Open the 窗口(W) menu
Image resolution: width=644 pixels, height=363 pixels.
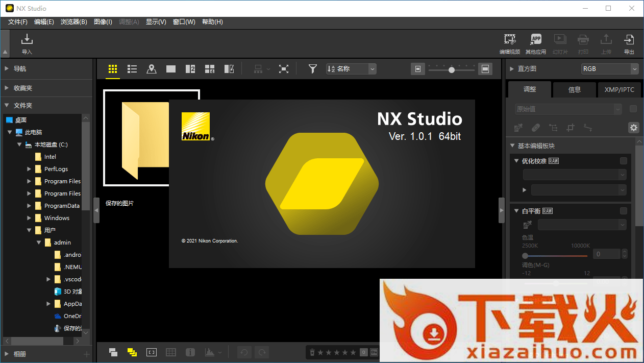[x=184, y=22]
